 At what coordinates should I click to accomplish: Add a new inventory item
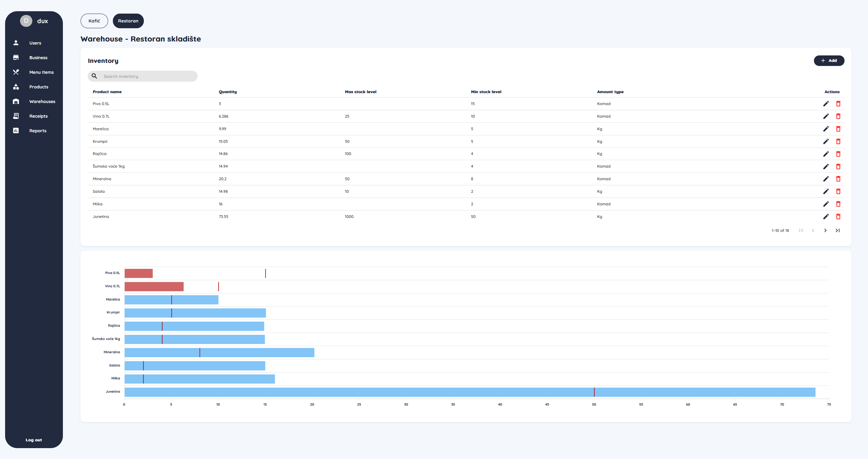(x=829, y=61)
